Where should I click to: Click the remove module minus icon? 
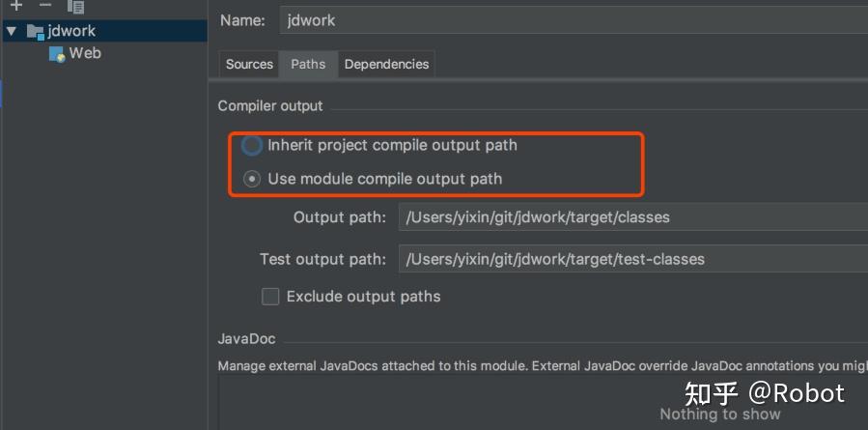[44, 5]
